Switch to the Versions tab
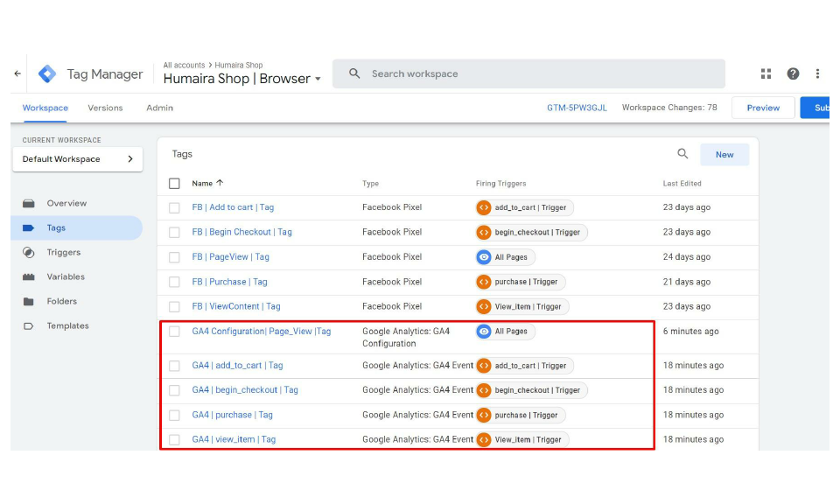The height and width of the screenshot is (504, 840). pyautogui.click(x=106, y=108)
